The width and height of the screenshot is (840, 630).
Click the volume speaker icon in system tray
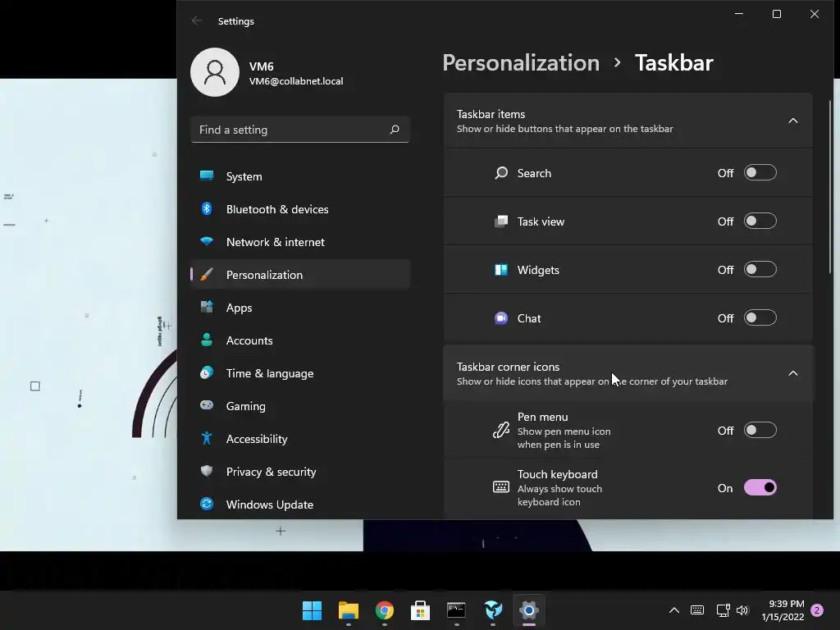(742, 610)
